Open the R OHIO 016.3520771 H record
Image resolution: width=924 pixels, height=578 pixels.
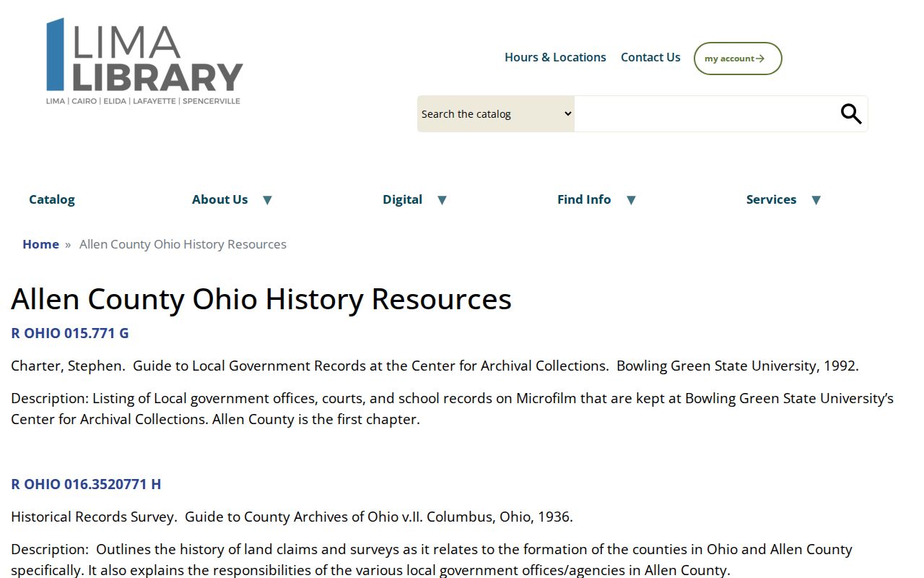click(x=86, y=484)
